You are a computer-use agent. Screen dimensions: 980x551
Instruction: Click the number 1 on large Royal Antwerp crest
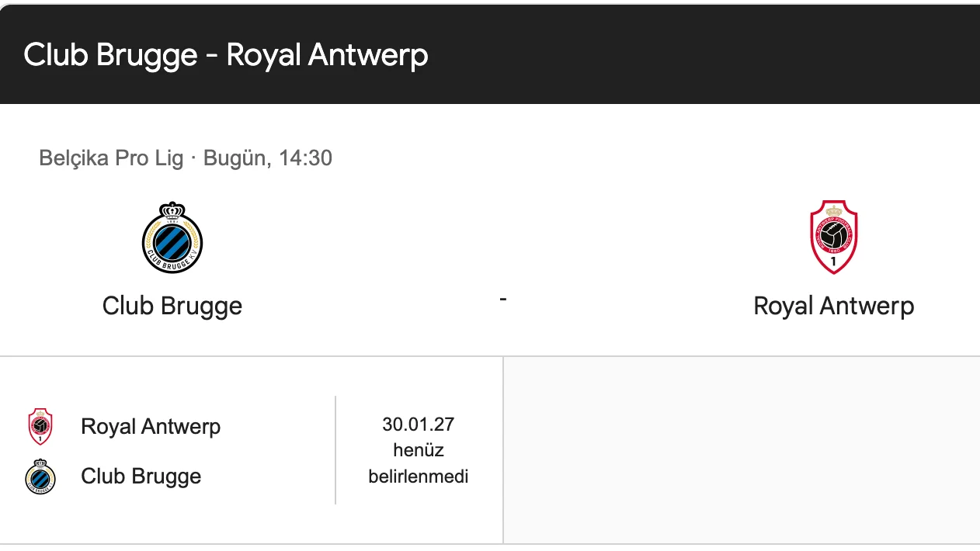[x=834, y=261]
